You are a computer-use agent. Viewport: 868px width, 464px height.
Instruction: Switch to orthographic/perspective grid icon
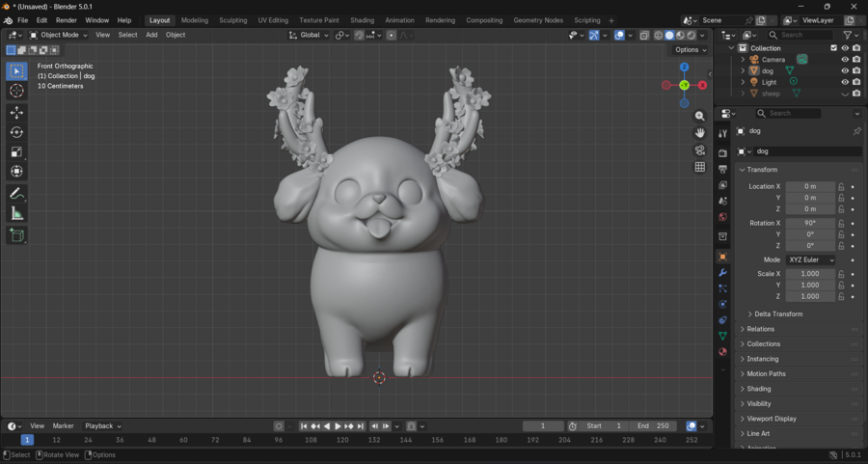(x=700, y=167)
